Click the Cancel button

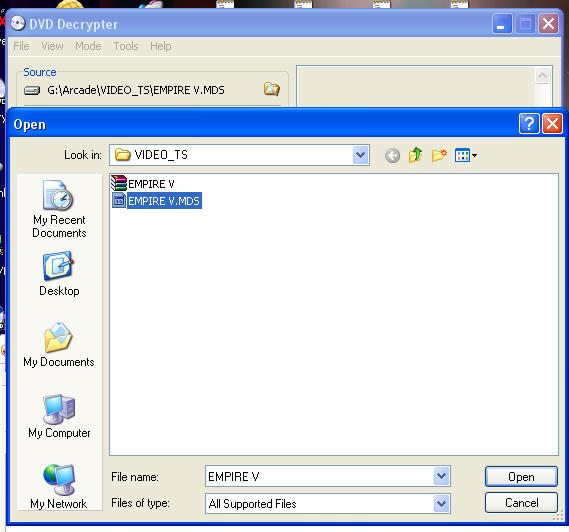click(x=521, y=503)
